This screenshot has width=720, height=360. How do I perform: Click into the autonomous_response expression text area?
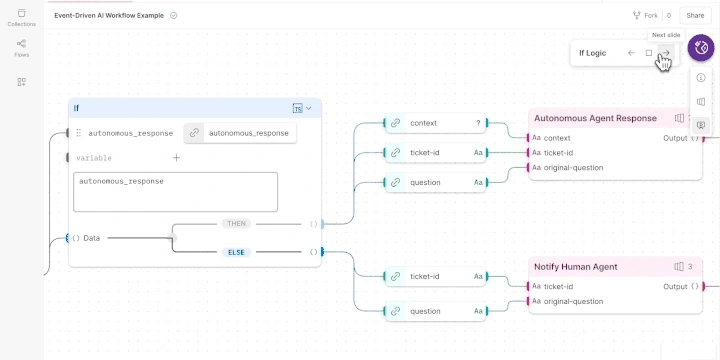(x=175, y=192)
